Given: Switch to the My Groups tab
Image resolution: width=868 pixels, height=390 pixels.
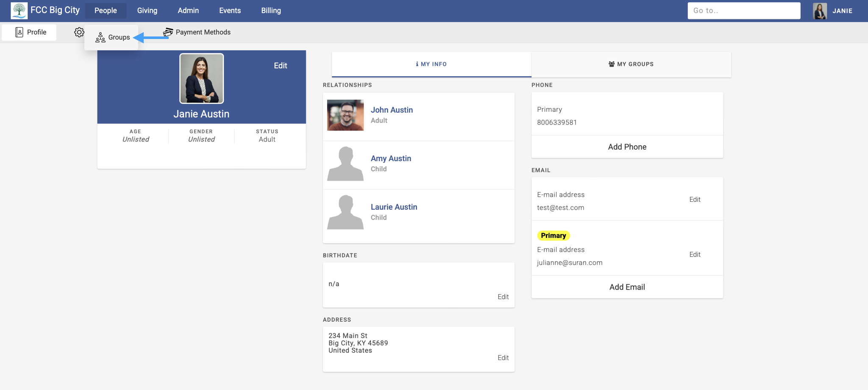Looking at the screenshot, I should (631, 64).
